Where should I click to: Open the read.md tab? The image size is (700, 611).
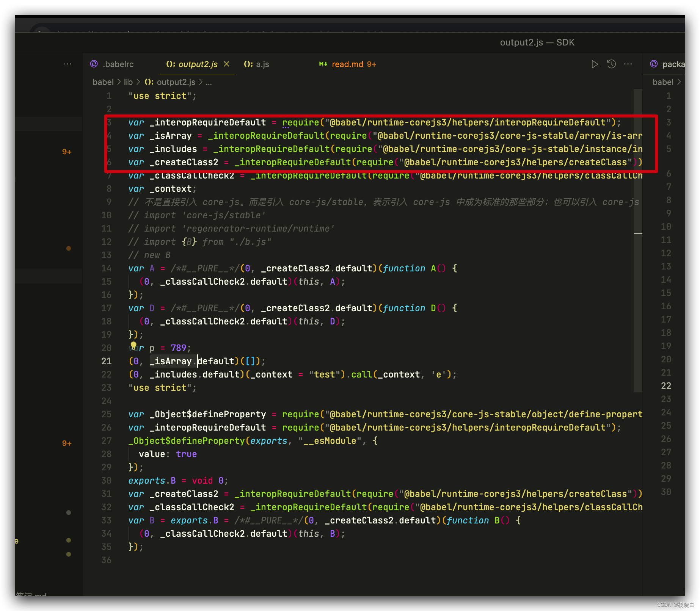(x=347, y=64)
